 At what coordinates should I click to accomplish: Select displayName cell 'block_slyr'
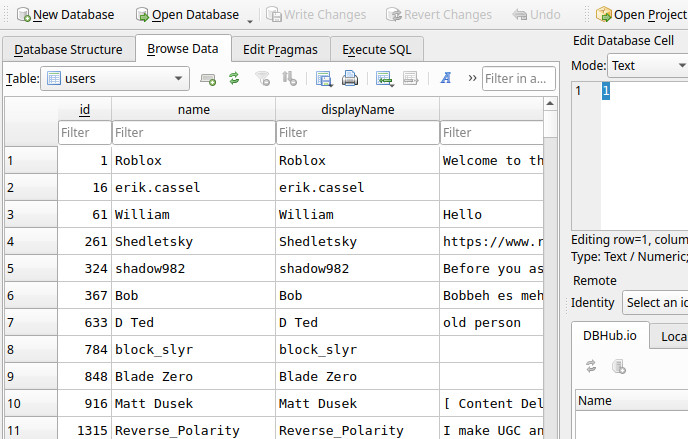(x=358, y=350)
